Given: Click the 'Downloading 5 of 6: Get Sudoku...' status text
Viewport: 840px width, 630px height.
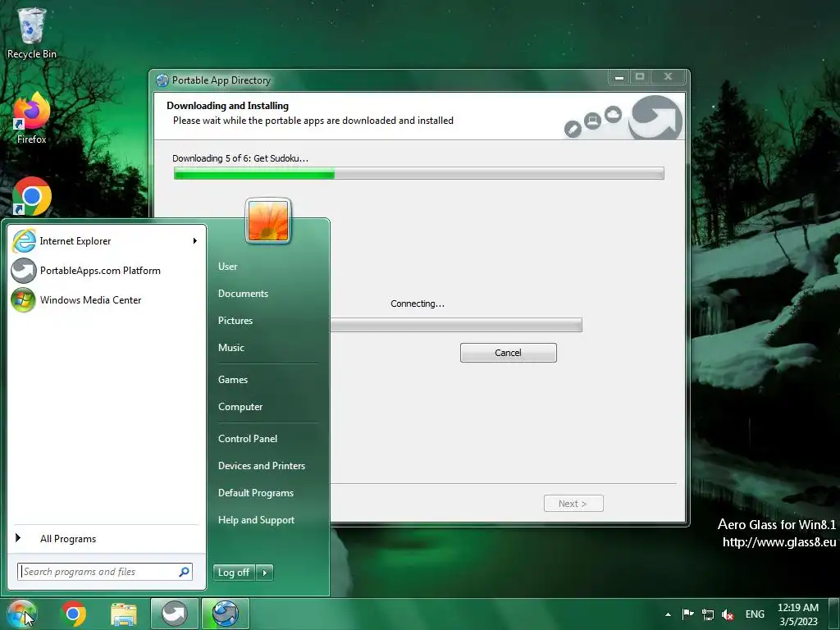Looking at the screenshot, I should click(x=240, y=158).
